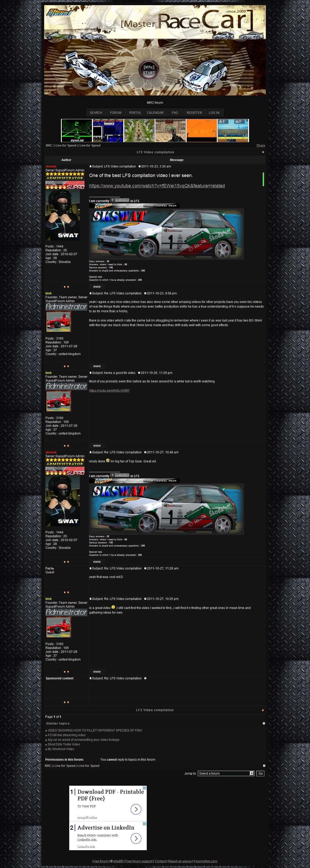Screen dimensions: 310x868
Task: Open 'VIDEO SHOWING HOW TO FILLET' topic link
Action: coord(95,730)
